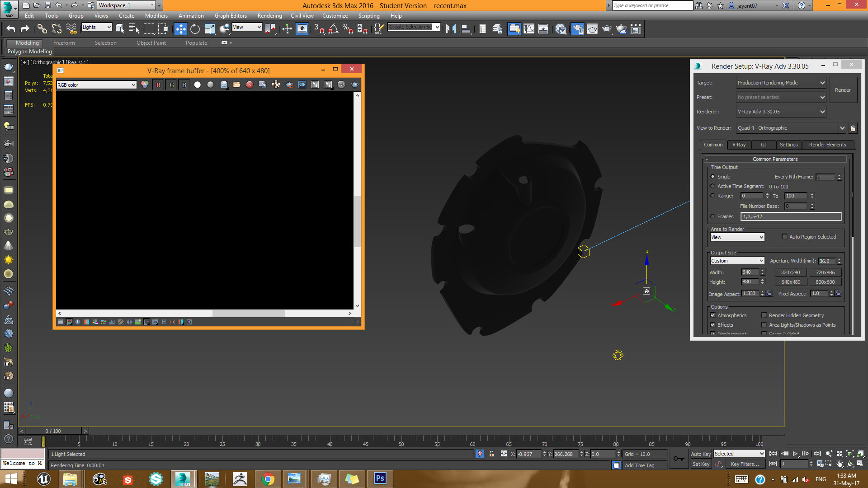Select the Select and Link tool
This screenshot has width=868, height=488.
point(41,28)
